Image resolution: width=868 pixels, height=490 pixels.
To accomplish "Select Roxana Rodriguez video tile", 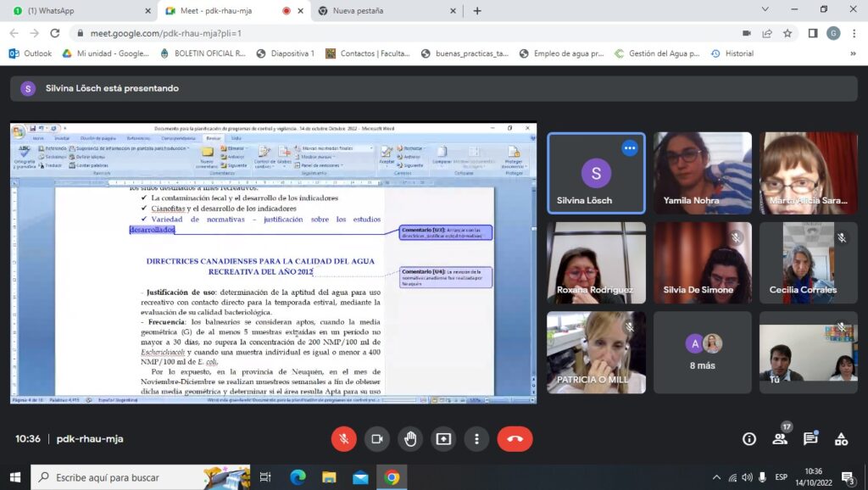I will coord(596,263).
